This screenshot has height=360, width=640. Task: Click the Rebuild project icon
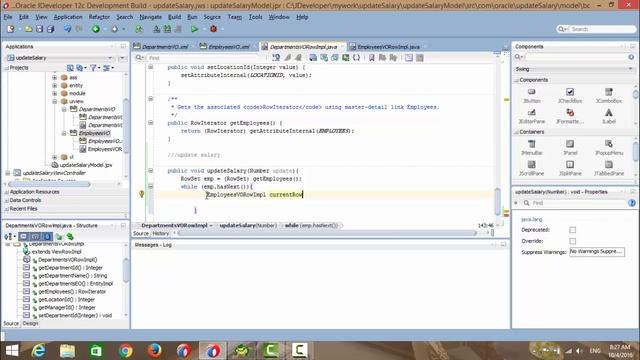click(167, 29)
